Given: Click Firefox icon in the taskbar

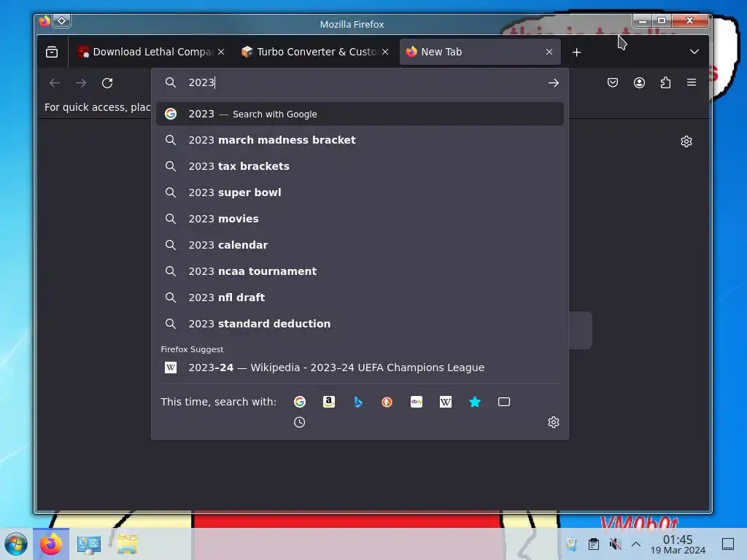Looking at the screenshot, I should [50, 544].
